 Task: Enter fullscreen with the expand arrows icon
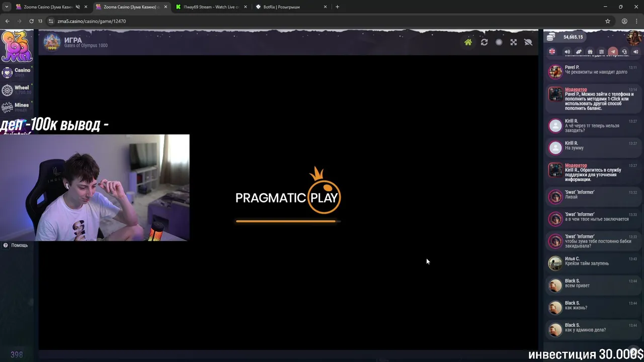click(x=513, y=42)
